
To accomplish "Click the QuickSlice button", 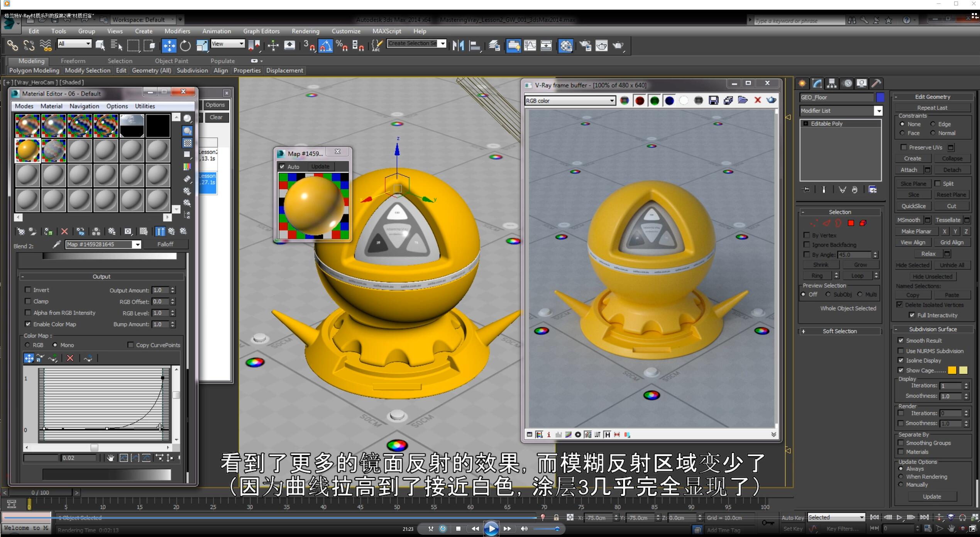I will tap(913, 206).
